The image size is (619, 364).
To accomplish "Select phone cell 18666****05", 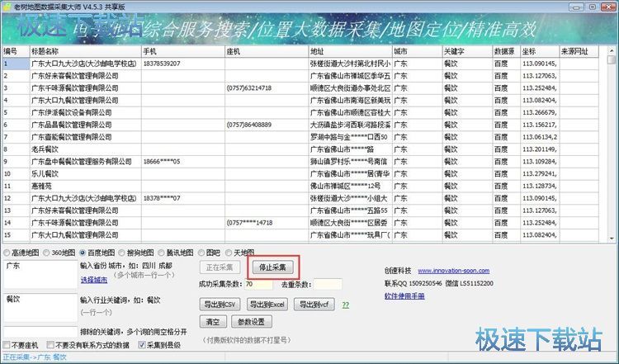I will (x=183, y=162).
